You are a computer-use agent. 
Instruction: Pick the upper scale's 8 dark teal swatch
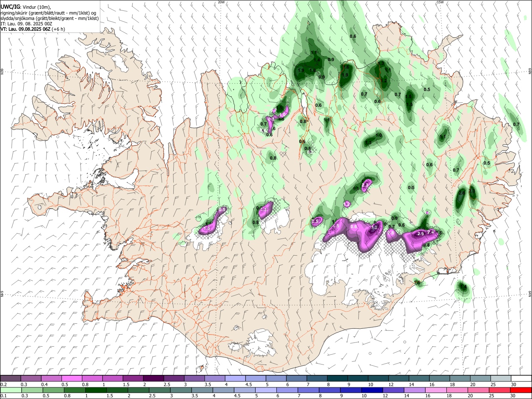(337, 379)
